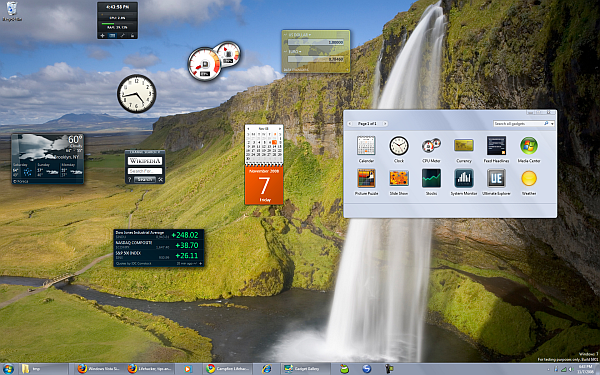Pick the Ultimate Explorer gadget

[496, 182]
